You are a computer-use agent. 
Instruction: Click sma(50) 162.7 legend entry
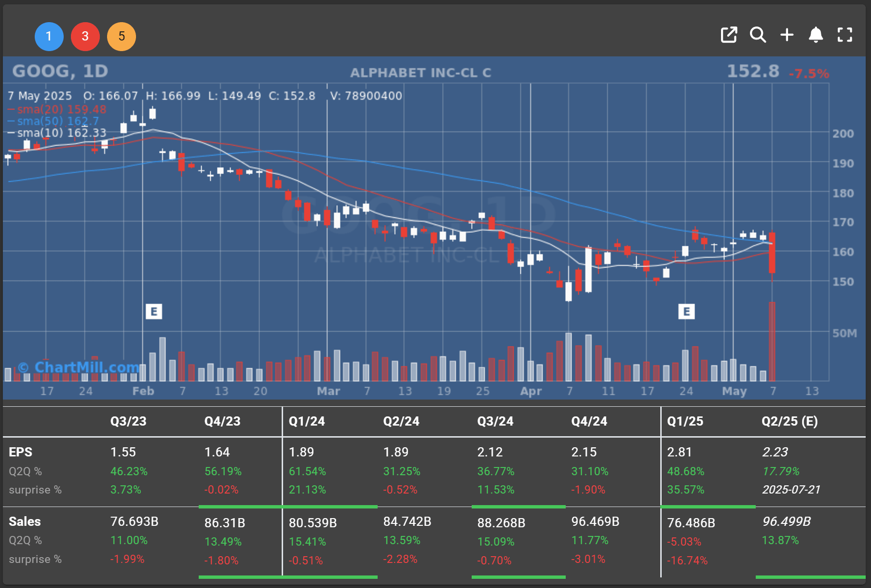(x=54, y=121)
